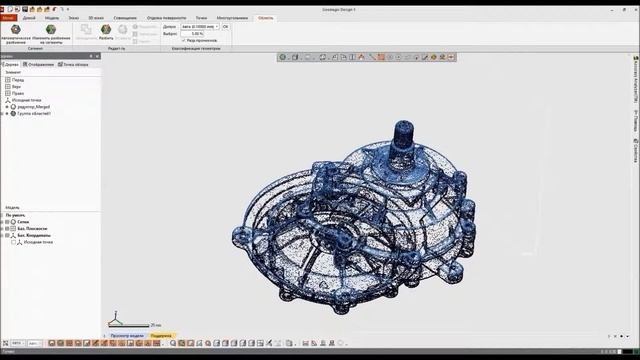
Task: Click the magnifier icon in the bottom toolbar
Action: click(173, 343)
